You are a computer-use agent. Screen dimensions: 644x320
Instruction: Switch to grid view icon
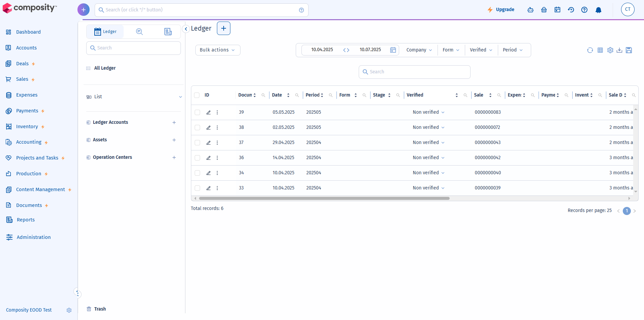(600, 50)
